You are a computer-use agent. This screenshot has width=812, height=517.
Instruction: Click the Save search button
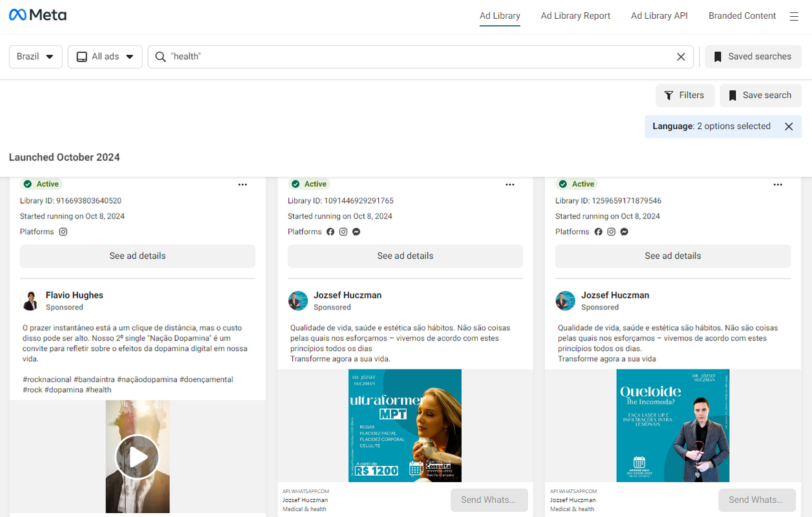(x=760, y=96)
